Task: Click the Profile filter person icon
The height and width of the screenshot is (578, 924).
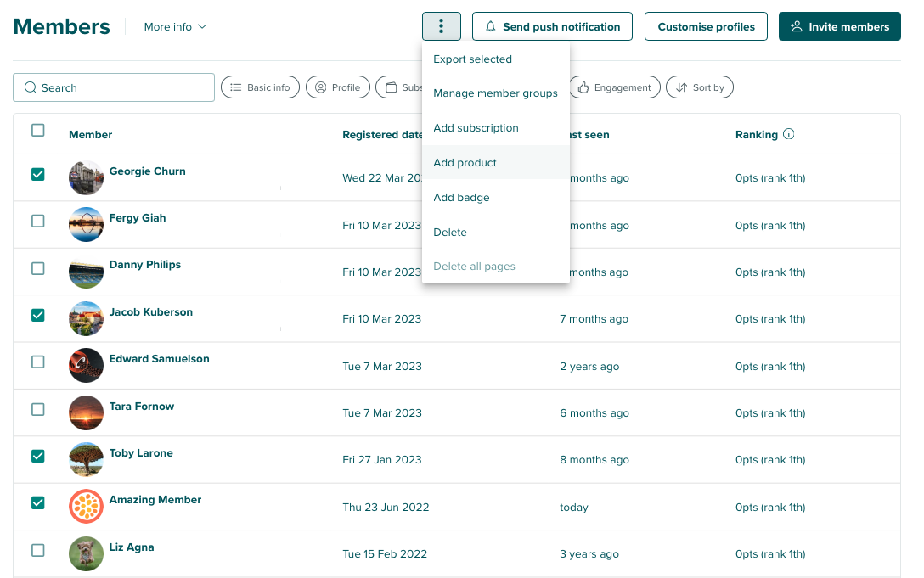Action: click(321, 87)
